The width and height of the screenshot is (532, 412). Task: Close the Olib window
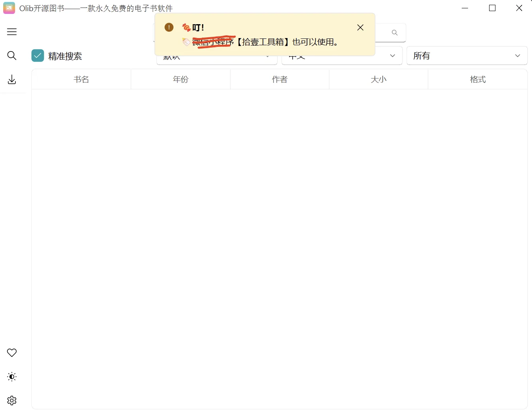[x=519, y=8]
